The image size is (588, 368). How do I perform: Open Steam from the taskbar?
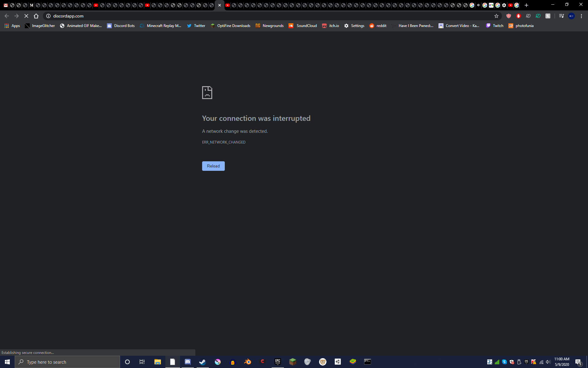pyautogui.click(x=202, y=362)
